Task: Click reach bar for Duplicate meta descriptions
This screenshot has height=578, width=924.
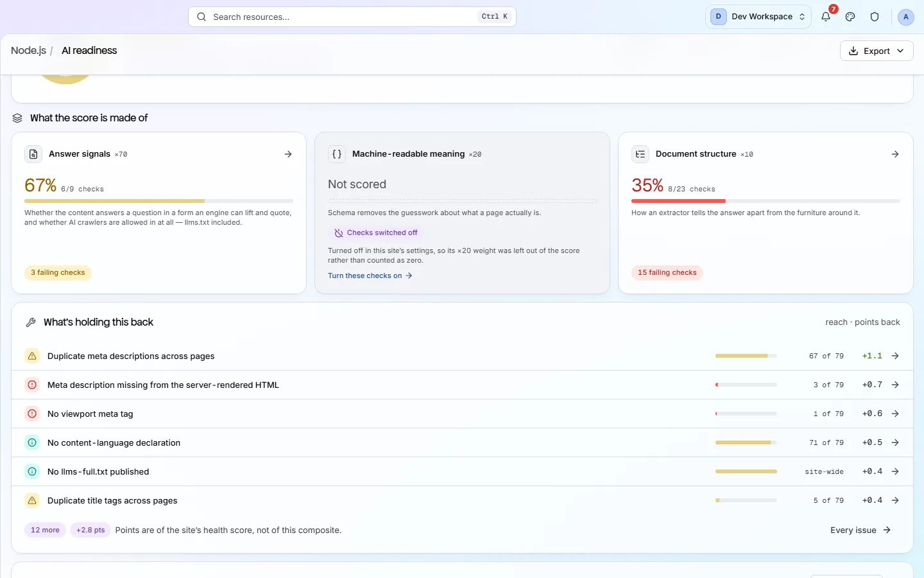Action: tap(746, 356)
